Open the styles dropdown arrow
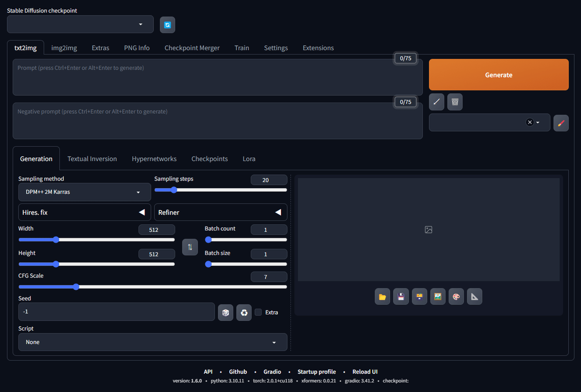The image size is (581, 392). tap(537, 123)
